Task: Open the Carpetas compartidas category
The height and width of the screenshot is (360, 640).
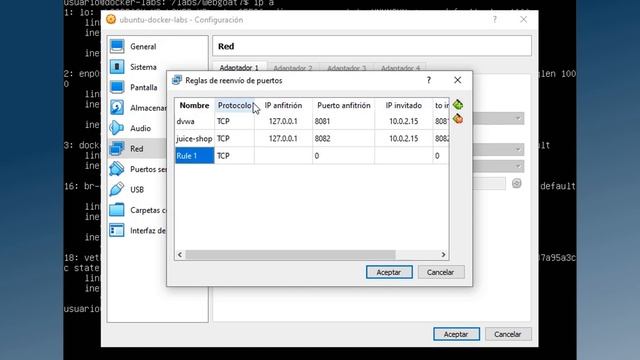Action: [x=138, y=210]
